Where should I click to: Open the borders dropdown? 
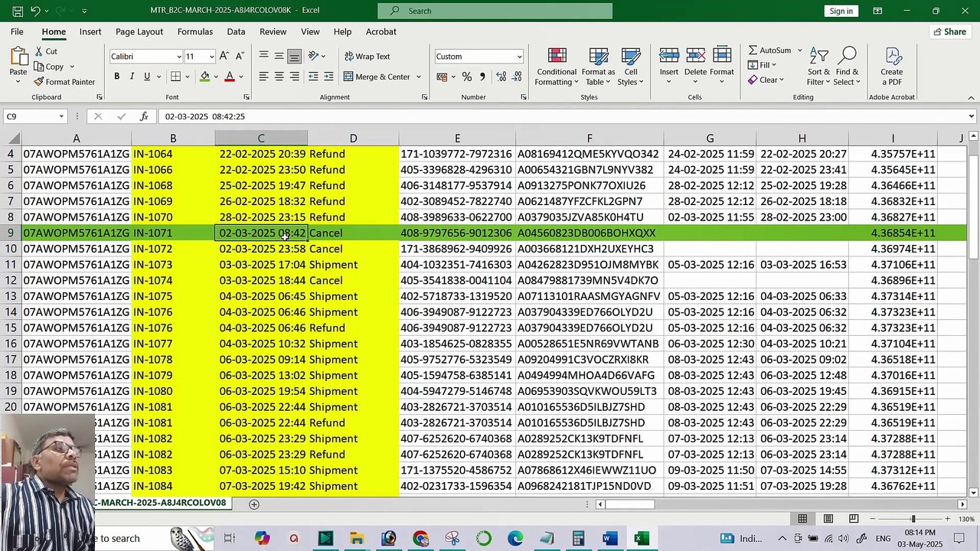(x=188, y=77)
